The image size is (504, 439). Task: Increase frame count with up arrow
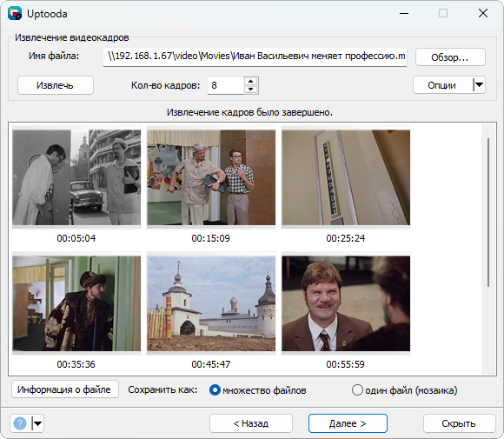(251, 81)
